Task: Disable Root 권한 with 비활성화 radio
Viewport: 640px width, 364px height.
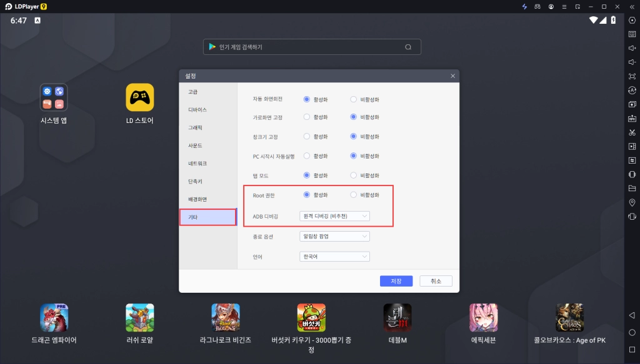Action: coord(354,195)
